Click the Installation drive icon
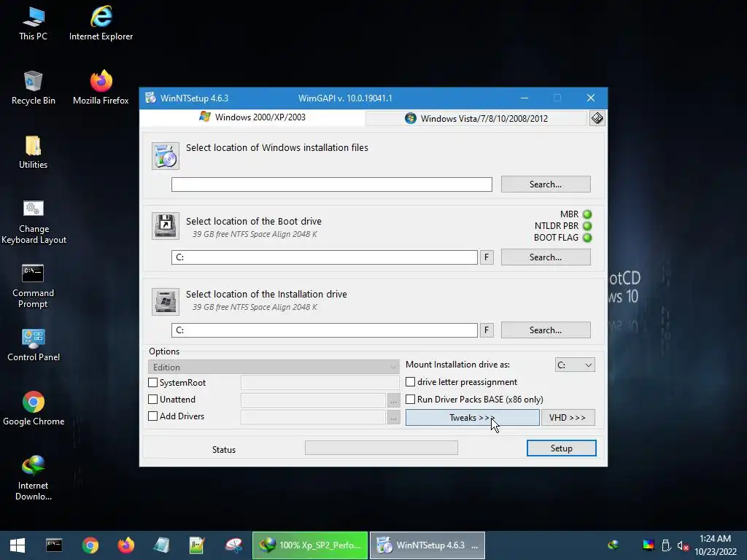This screenshot has width=747, height=560. click(x=166, y=301)
